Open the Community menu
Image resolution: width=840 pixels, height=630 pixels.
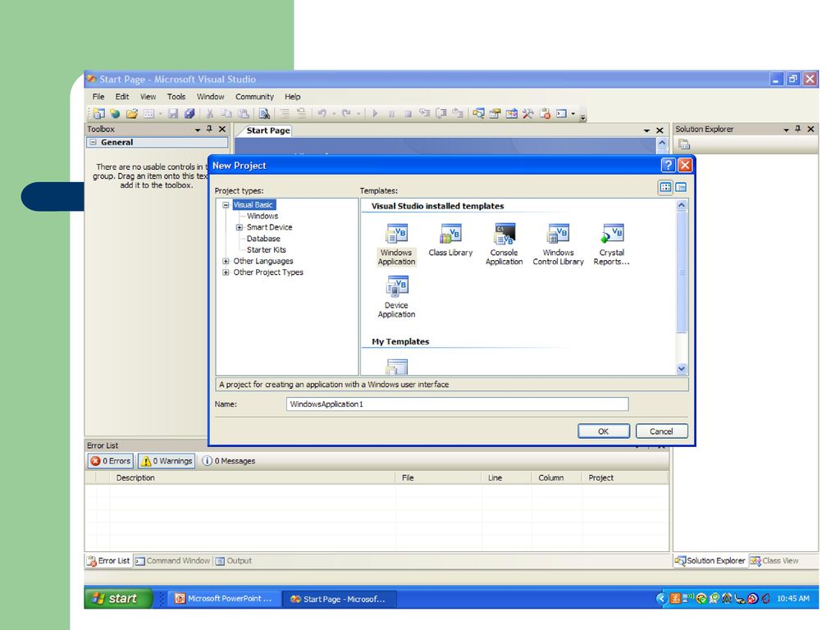coord(254,97)
